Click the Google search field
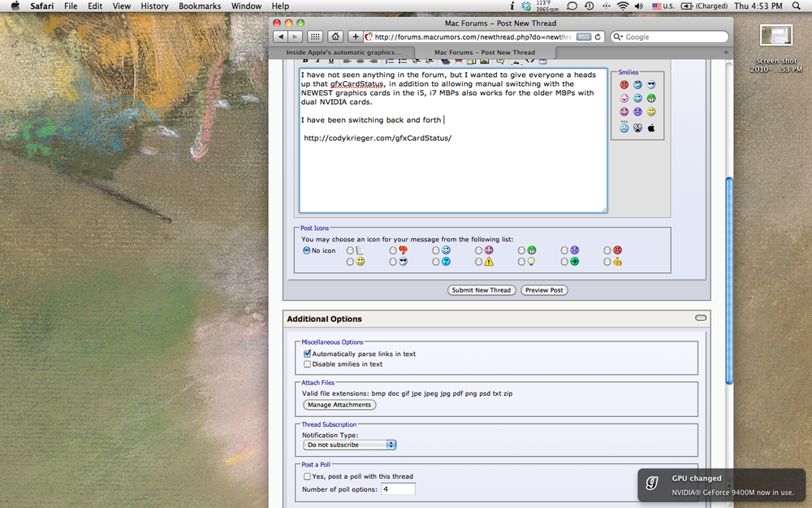 (x=670, y=37)
